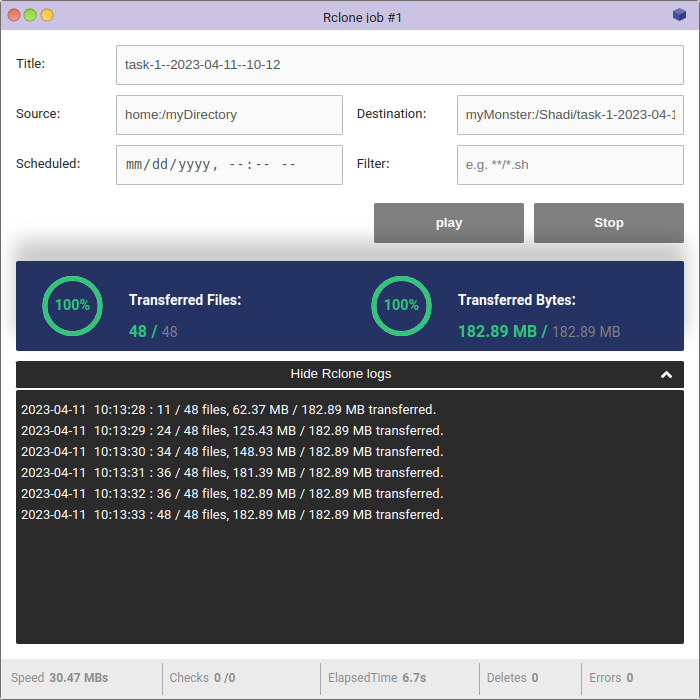Click ElapsedTime 6.7s status entry
The width and height of the screenshot is (700, 700).
coord(377,678)
